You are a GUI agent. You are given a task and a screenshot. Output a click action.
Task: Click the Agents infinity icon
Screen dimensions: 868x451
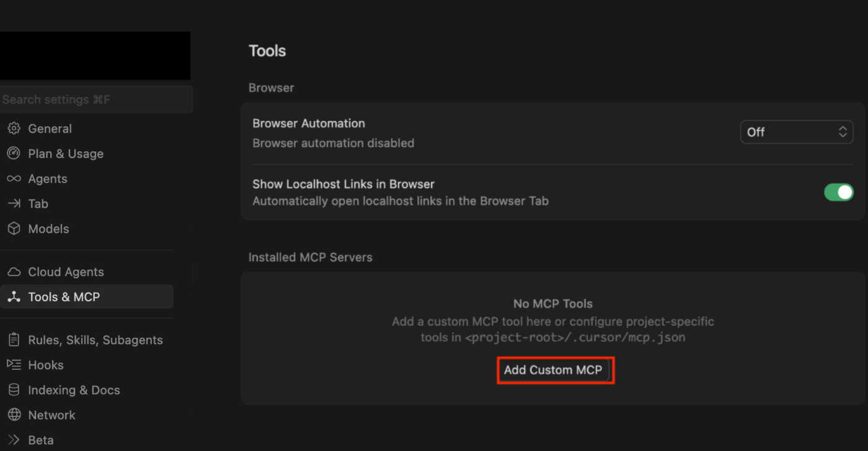tap(14, 179)
